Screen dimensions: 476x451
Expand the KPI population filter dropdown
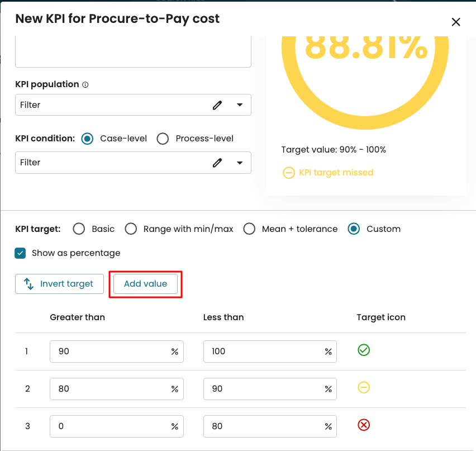pos(240,105)
